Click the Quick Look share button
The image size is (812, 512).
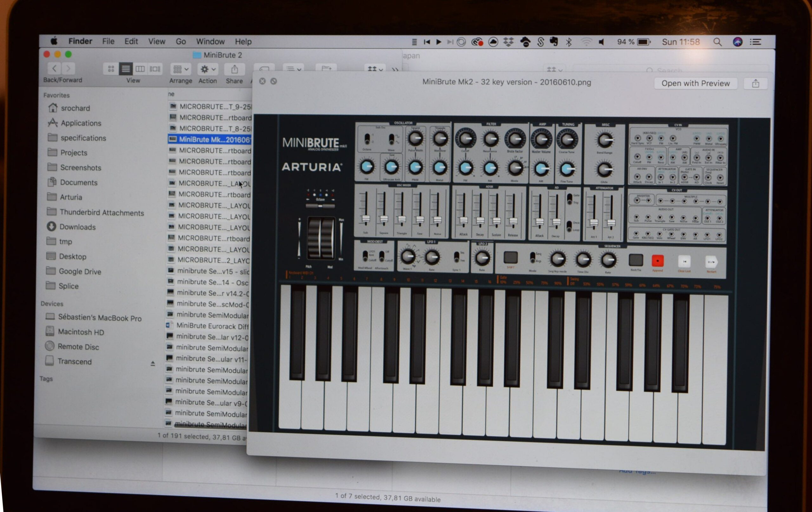tap(755, 83)
